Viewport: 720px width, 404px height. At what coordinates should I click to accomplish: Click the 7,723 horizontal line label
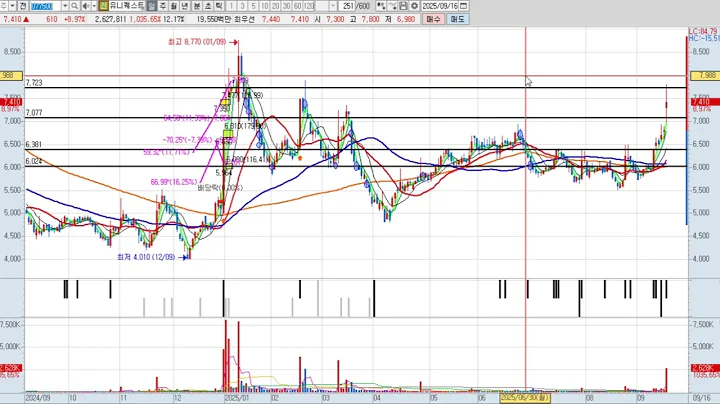click(x=34, y=83)
